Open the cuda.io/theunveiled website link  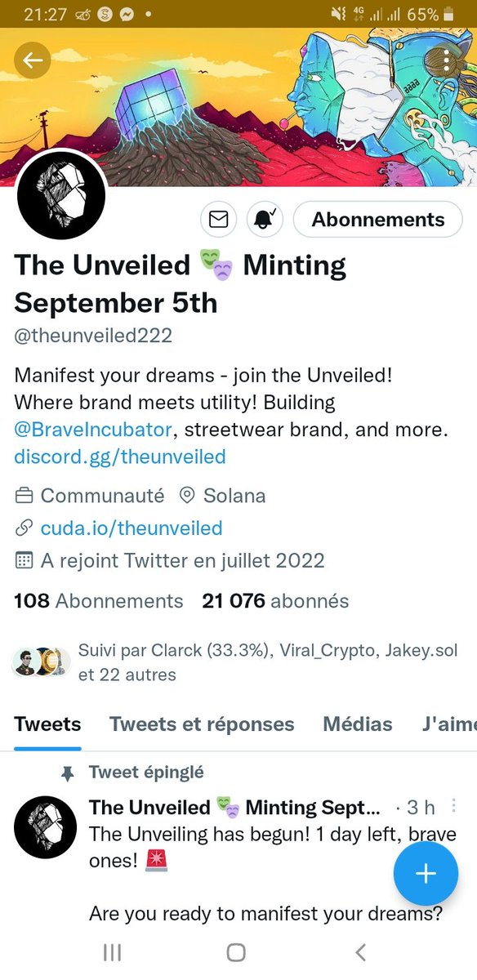click(x=132, y=528)
